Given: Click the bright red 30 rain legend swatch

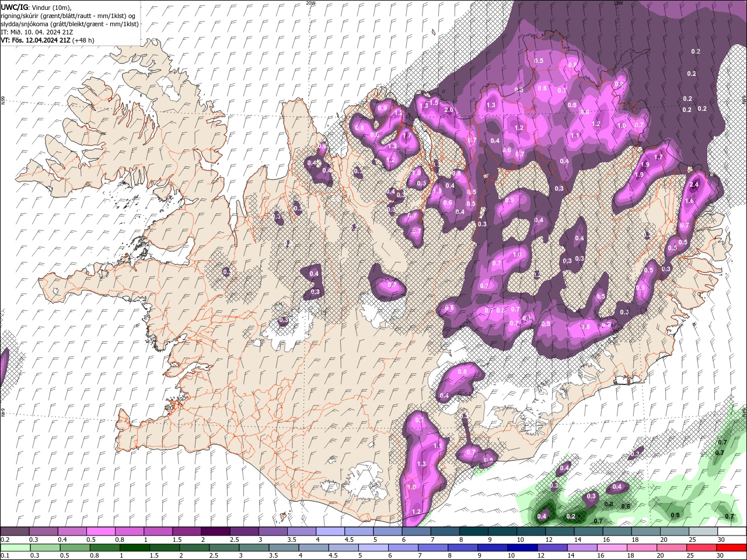Looking at the screenshot, I should click(731, 548).
